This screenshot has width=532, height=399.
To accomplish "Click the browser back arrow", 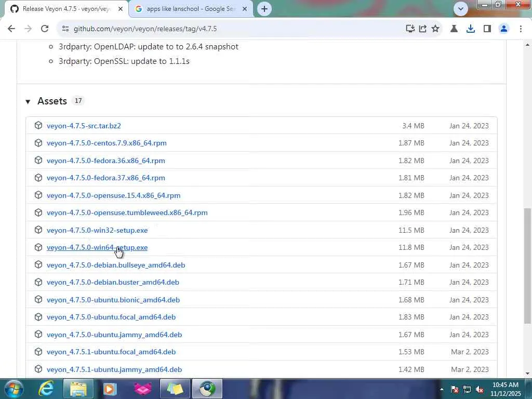I will click(11, 29).
